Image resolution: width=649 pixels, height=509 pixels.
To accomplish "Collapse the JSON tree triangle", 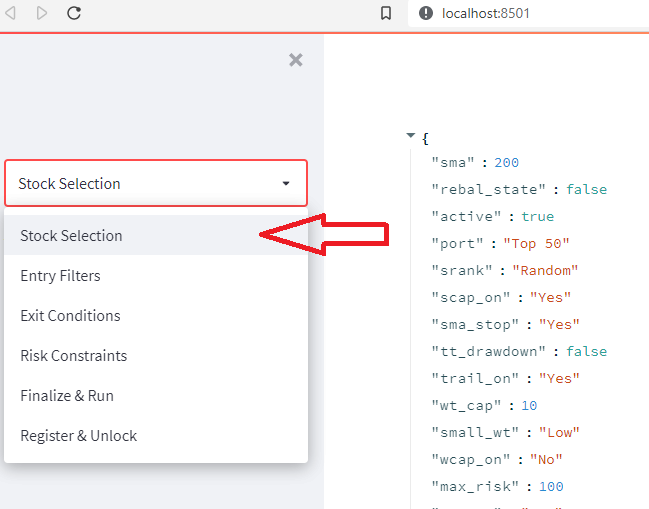I will pyautogui.click(x=411, y=135).
